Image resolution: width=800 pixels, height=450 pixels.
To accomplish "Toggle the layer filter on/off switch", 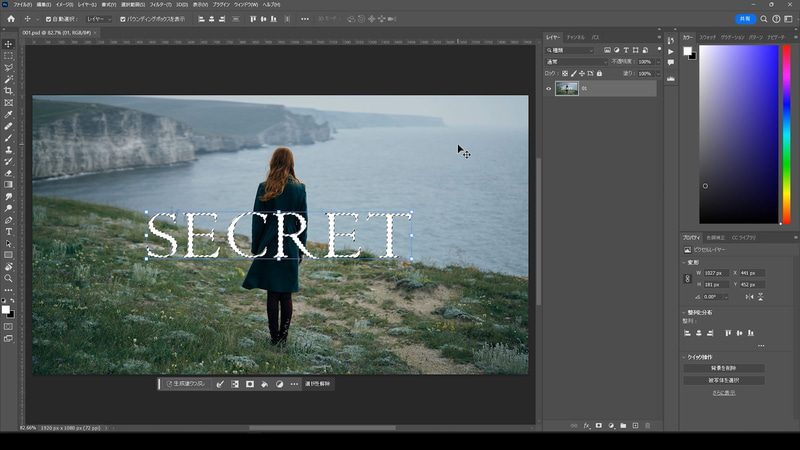I will click(659, 49).
